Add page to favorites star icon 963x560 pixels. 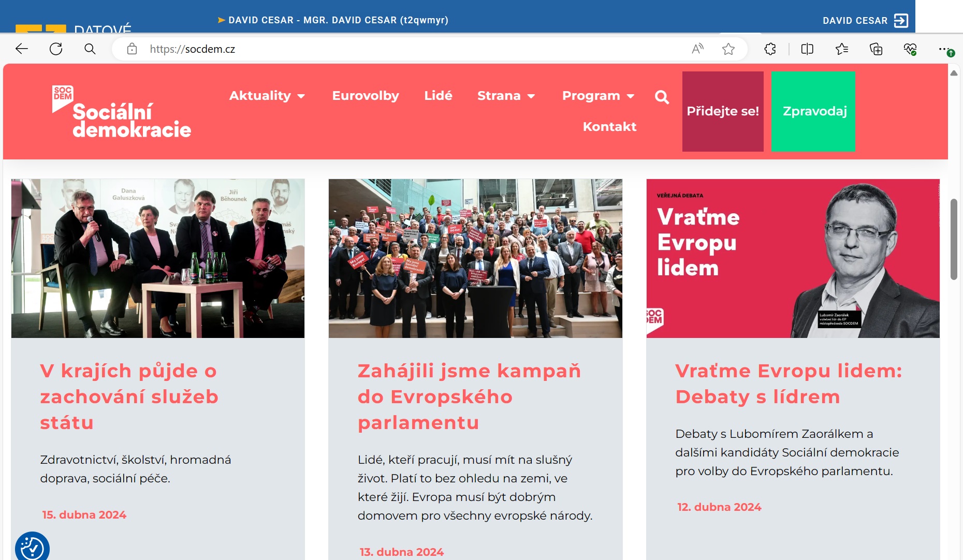click(x=728, y=49)
